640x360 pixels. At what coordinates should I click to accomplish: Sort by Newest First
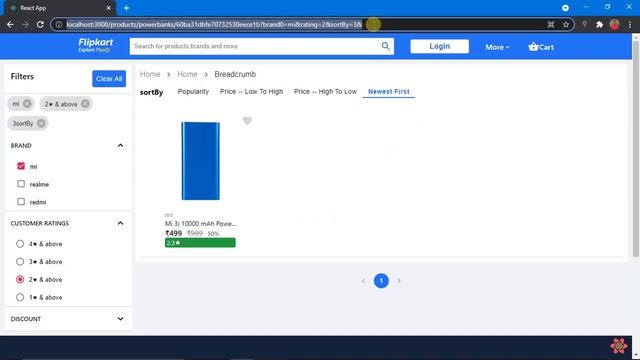(x=389, y=91)
